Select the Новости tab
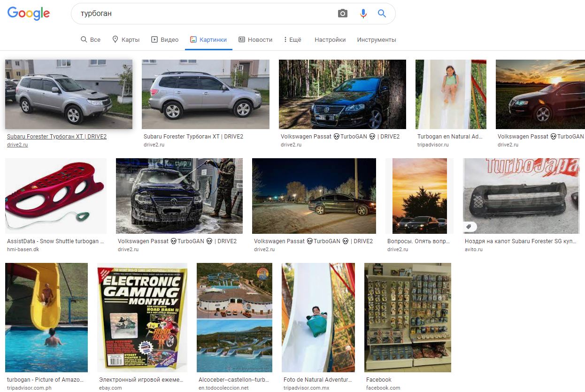 pos(255,40)
